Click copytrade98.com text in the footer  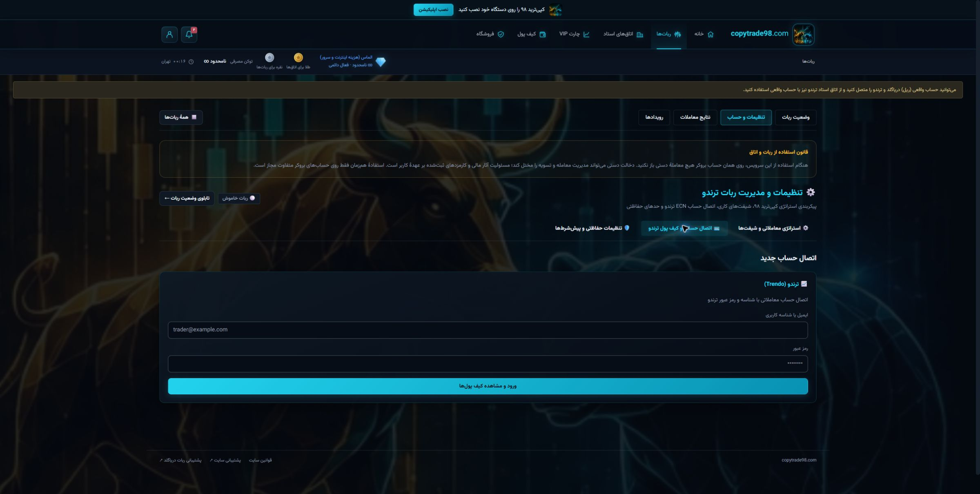click(x=799, y=460)
